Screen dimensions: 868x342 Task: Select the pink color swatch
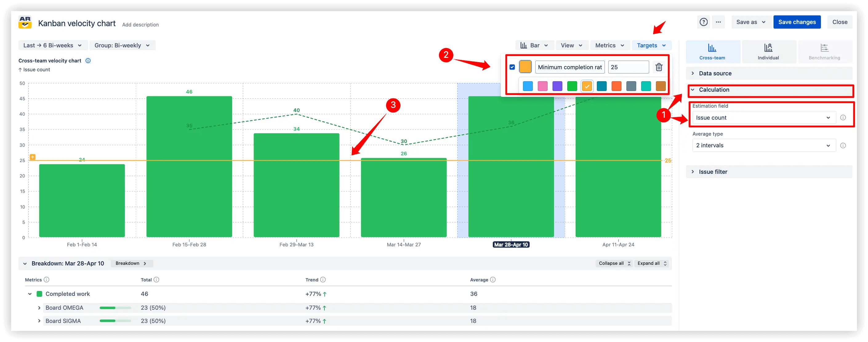542,86
